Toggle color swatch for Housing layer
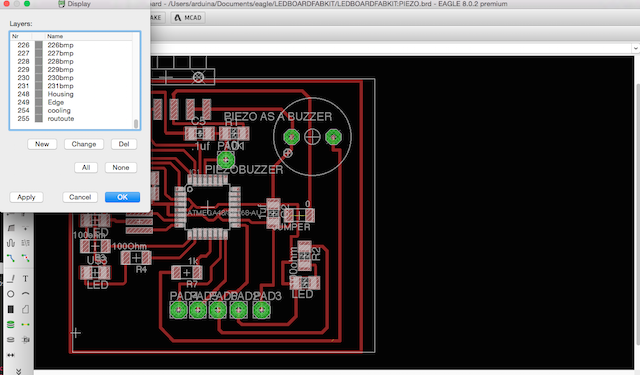 39,94
